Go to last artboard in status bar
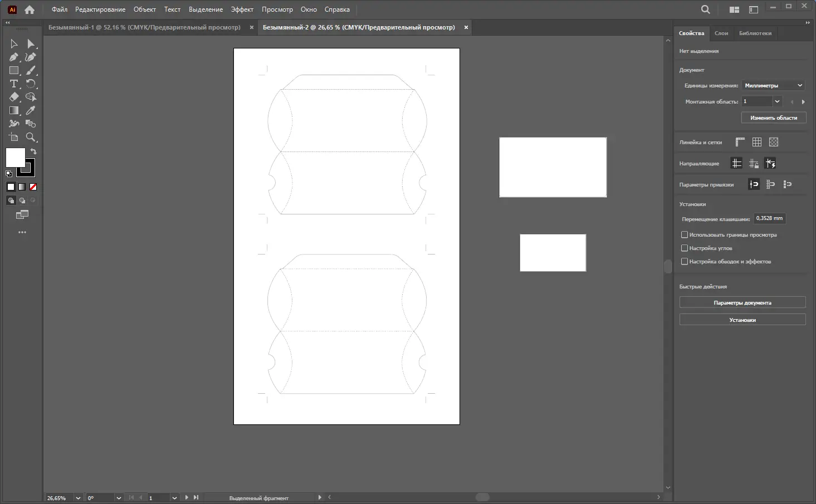The image size is (816, 504). [196, 498]
